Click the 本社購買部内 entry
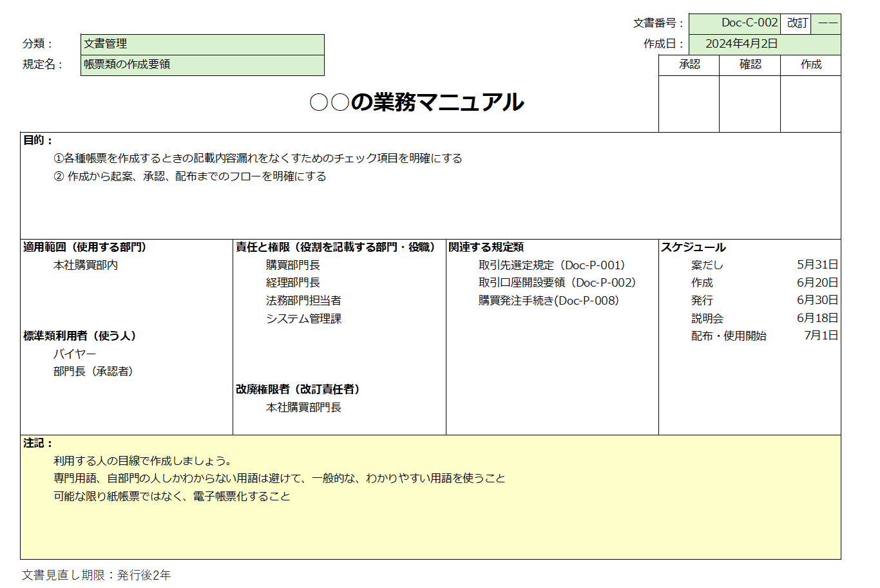 (x=86, y=265)
